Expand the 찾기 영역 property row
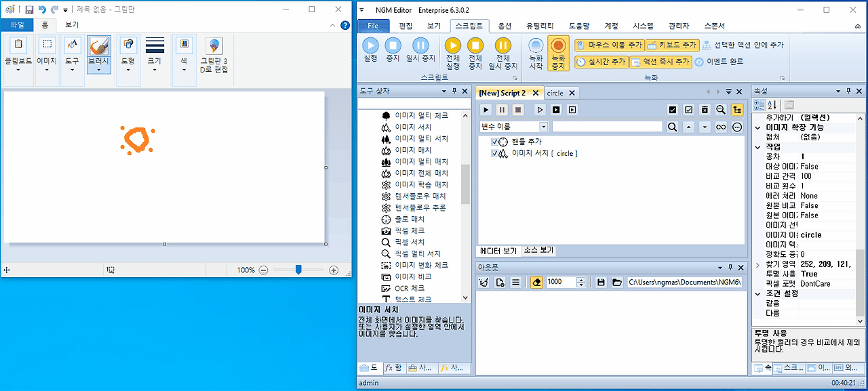Image resolution: width=868 pixels, height=391 pixels. tap(758, 264)
